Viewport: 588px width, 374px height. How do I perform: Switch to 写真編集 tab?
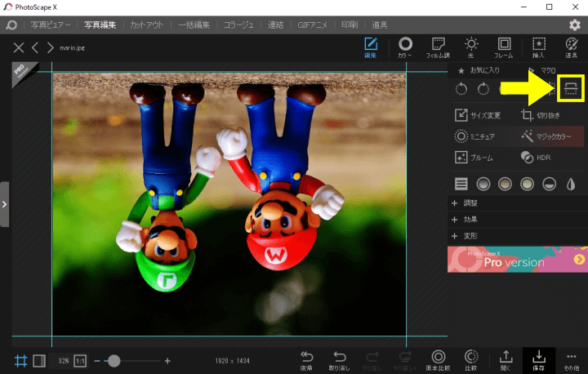[100, 24]
